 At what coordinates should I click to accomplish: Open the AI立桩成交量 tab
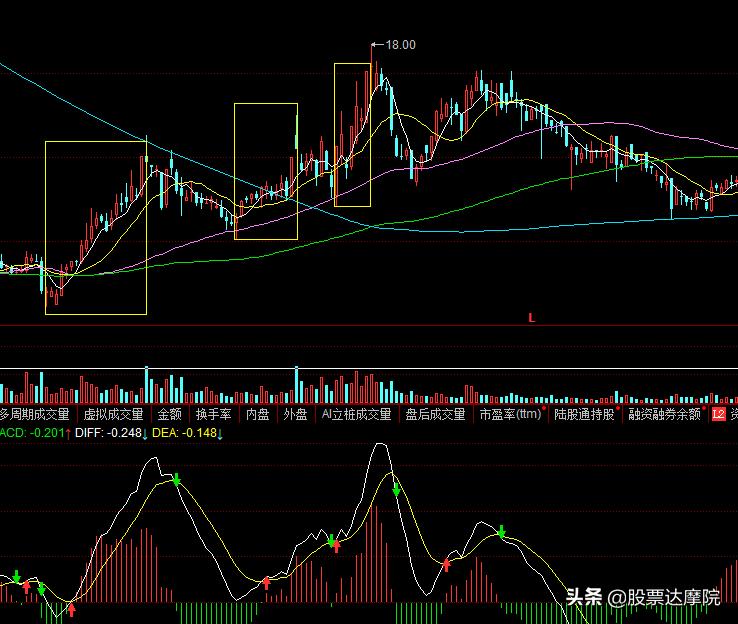tap(356, 415)
